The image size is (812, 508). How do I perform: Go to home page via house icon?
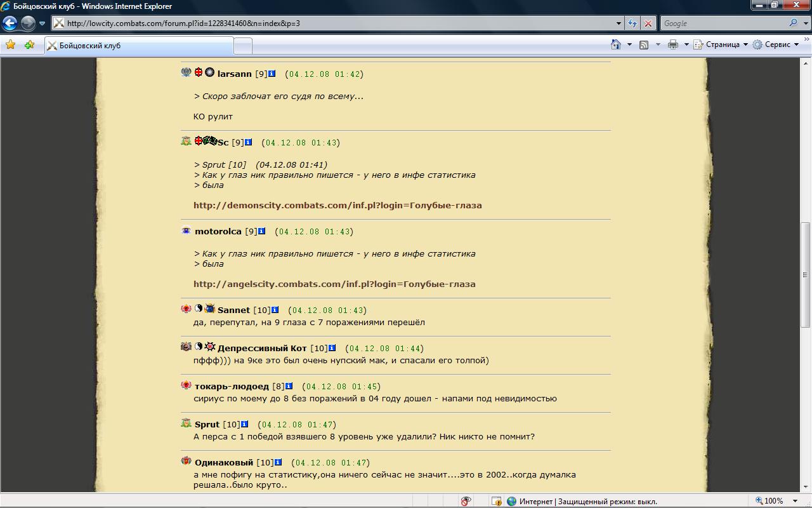click(x=615, y=44)
